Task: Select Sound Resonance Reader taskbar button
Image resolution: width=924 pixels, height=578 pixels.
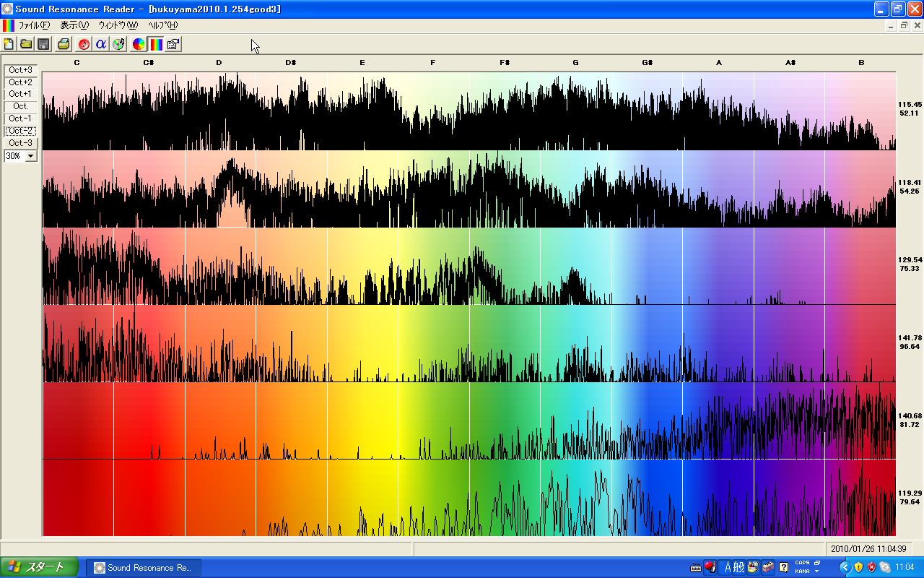Action: [143, 567]
